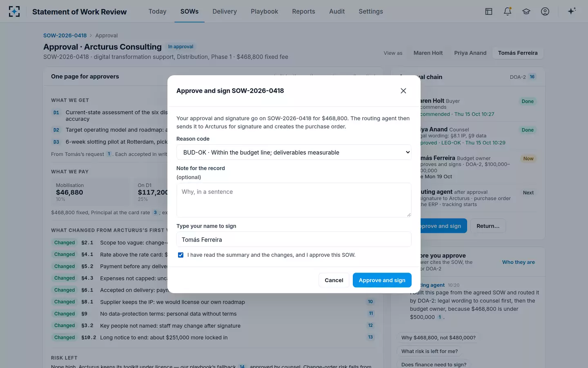The height and width of the screenshot is (368, 588).
Task: View as Priya Anand
Action: pyautogui.click(x=470, y=53)
